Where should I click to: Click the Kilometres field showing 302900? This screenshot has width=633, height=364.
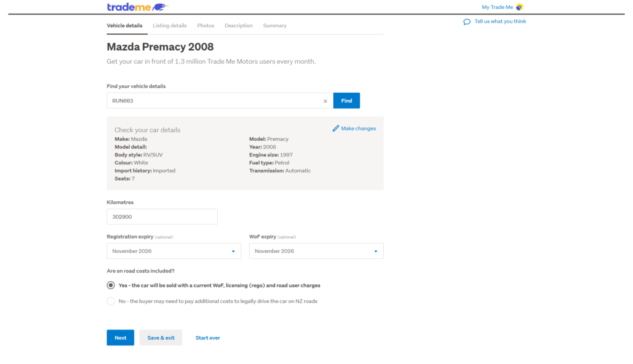coord(162,217)
